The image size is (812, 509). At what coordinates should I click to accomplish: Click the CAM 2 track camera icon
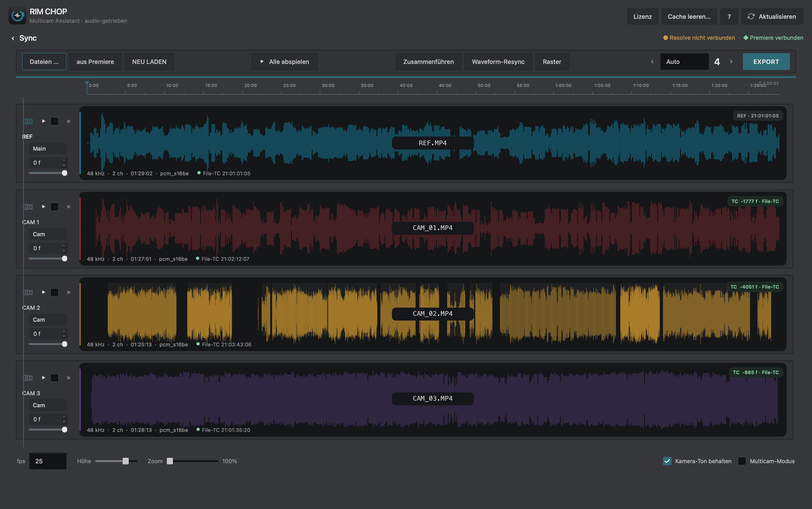[x=28, y=292]
